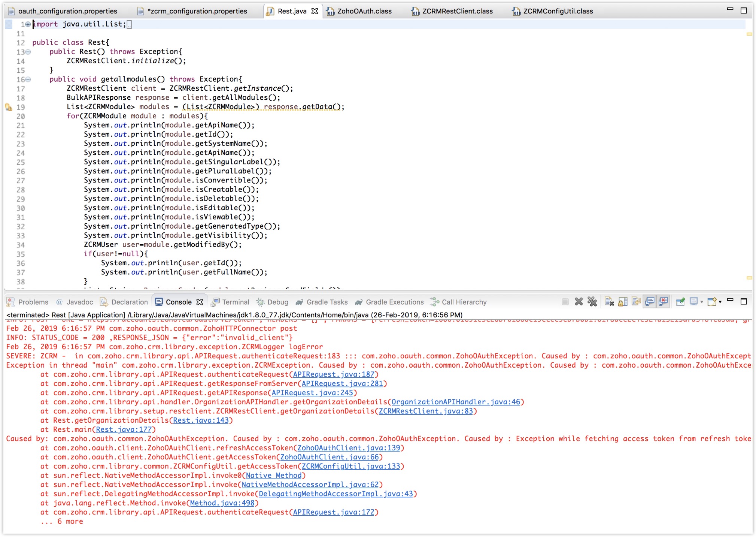756x537 pixels.
Task: Minimize the Console view panel
Action: (730, 301)
